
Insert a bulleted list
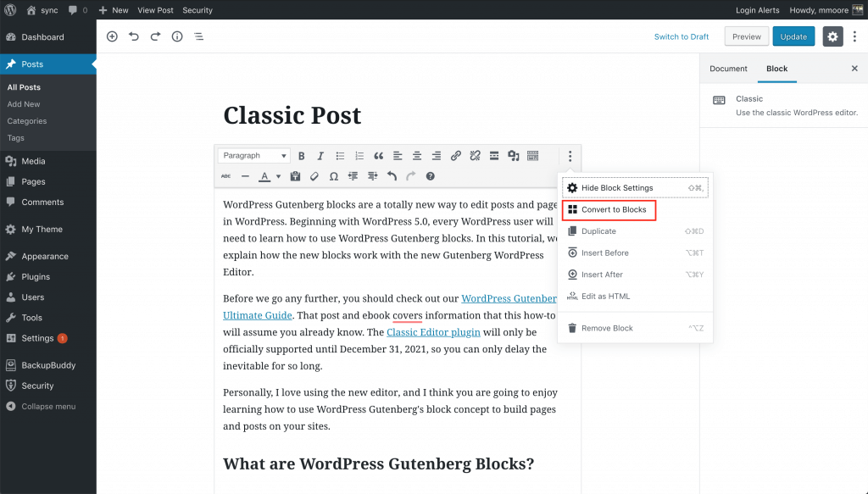tap(340, 156)
